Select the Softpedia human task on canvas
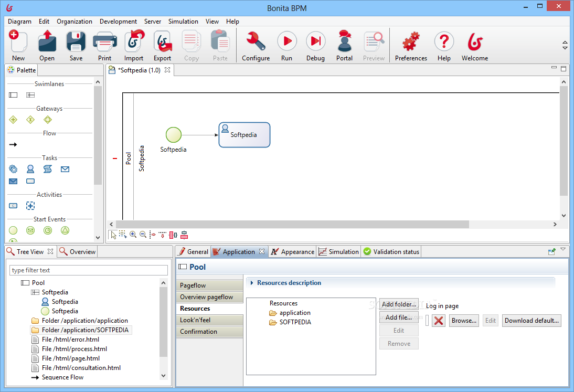The image size is (574, 392). (x=244, y=135)
